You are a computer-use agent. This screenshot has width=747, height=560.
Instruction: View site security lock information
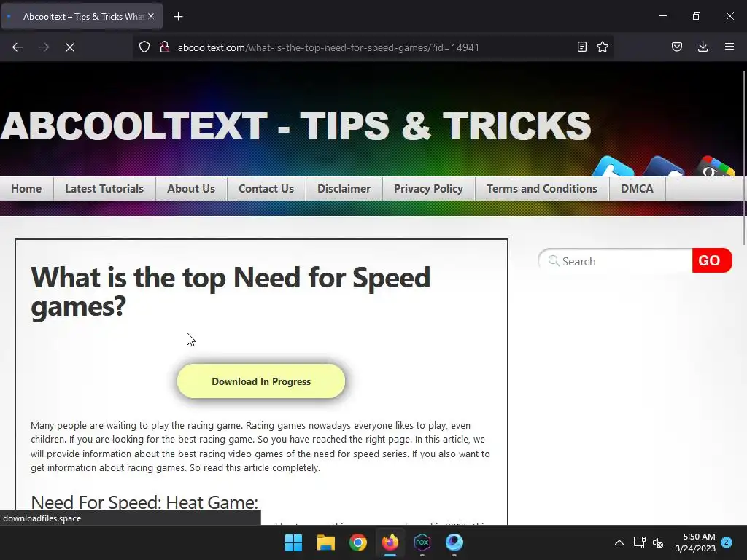pos(165,47)
